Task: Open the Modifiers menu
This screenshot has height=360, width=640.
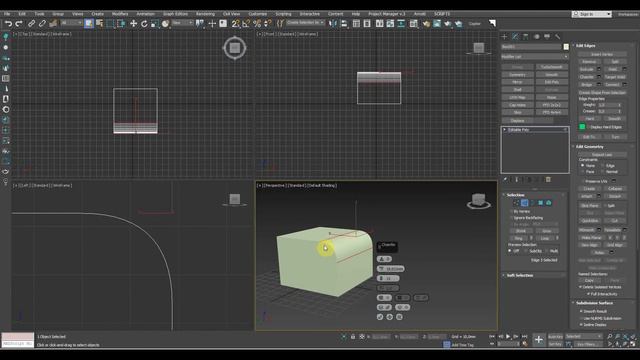Action: click(120, 14)
